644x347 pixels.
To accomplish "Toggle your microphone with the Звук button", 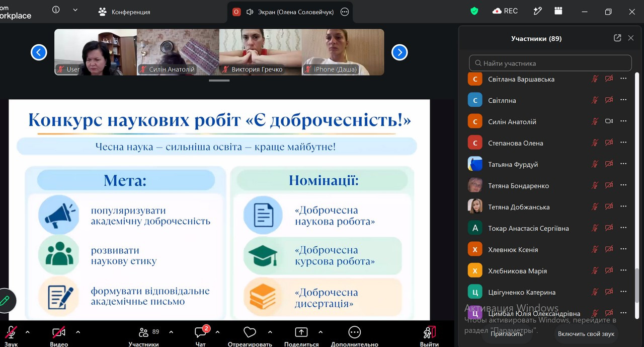I will [11, 336].
